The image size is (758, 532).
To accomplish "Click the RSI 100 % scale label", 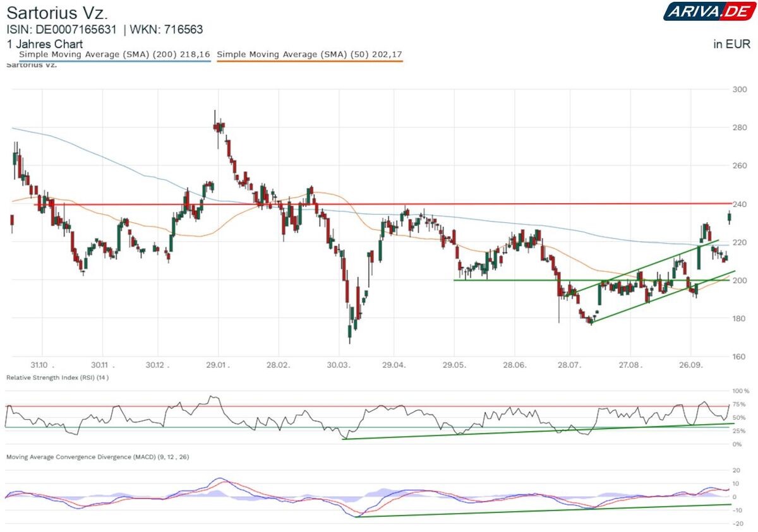I will pos(742,392).
